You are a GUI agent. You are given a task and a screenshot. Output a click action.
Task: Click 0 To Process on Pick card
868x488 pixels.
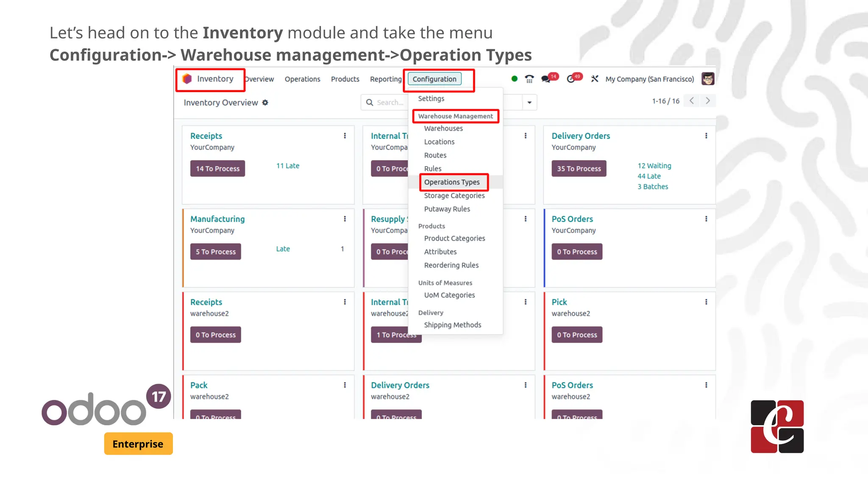pos(577,335)
